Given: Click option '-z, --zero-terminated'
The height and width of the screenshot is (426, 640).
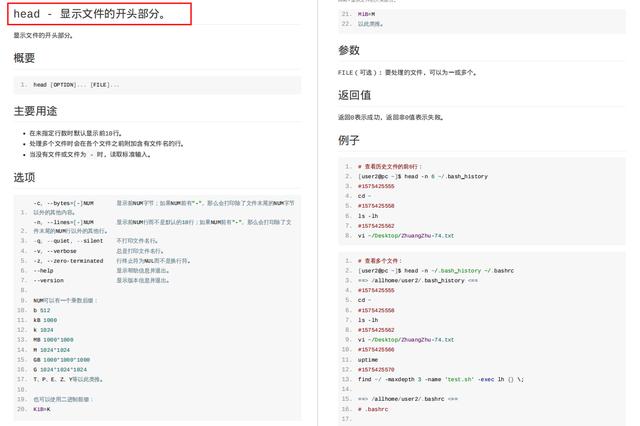Looking at the screenshot, I should tap(68, 261).
